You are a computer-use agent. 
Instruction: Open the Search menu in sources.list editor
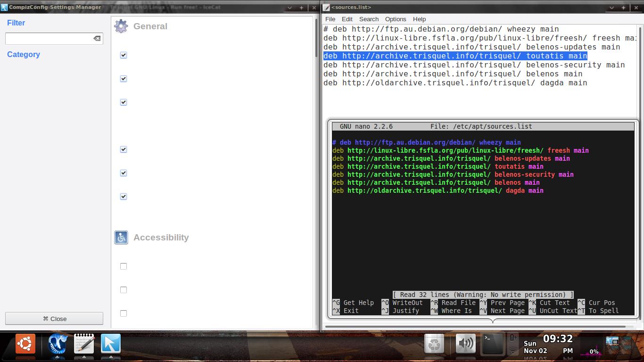coord(369,19)
